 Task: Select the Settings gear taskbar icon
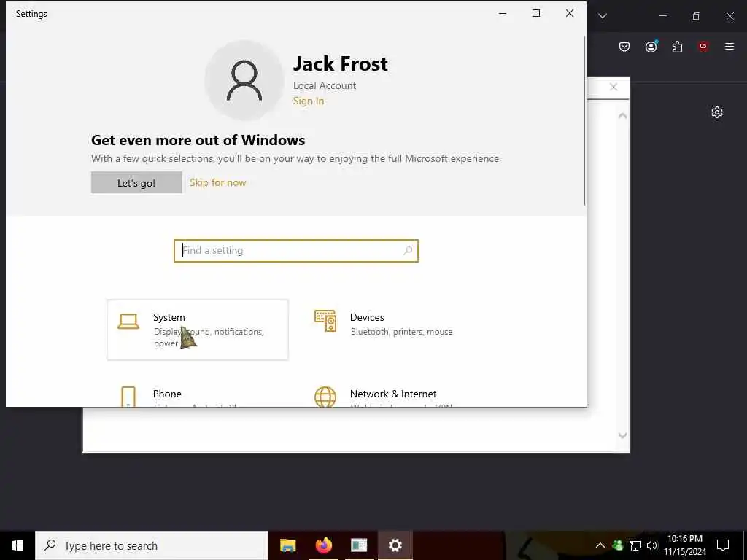point(395,545)
